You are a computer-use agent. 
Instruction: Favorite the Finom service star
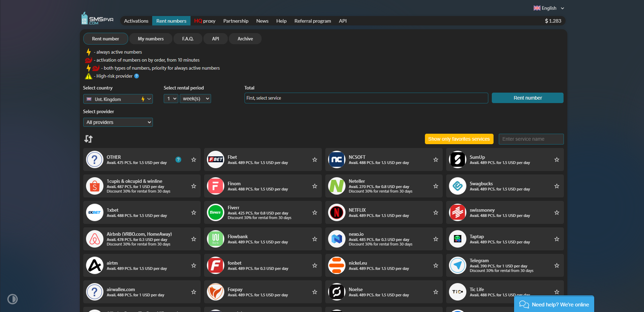(x=315, y=186)
